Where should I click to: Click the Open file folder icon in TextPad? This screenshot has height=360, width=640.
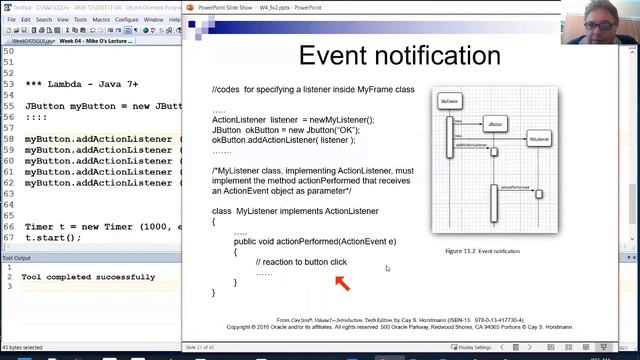[x=16, y=30]
